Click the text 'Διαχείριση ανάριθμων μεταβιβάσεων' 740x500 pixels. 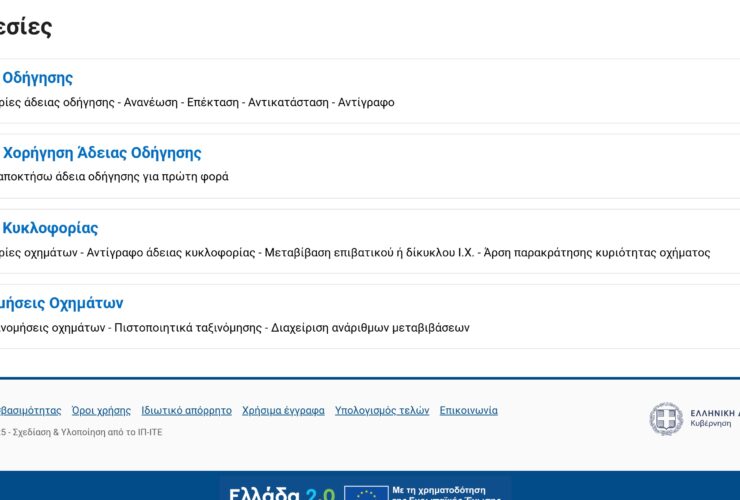tap(370, 328)
